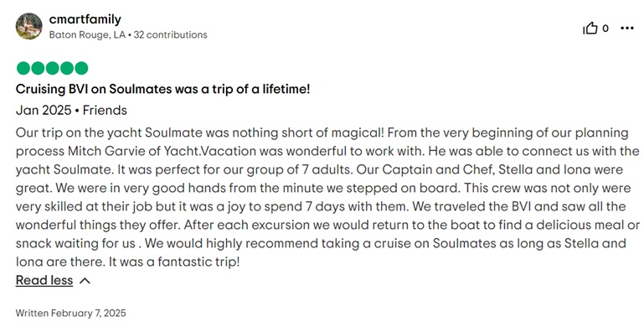644x322 pixels.
Task: Click the thumbs-up helpful icon
Action: click(x=590, y=29)
